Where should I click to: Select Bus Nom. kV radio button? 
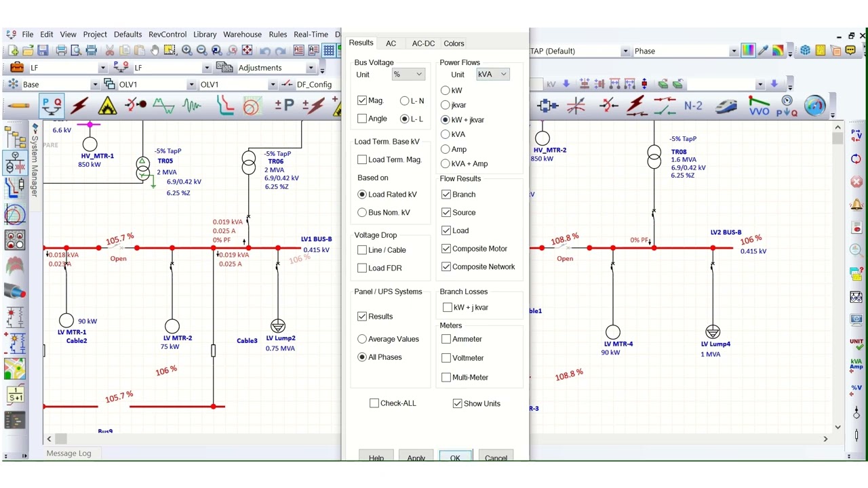click(362, 212)
